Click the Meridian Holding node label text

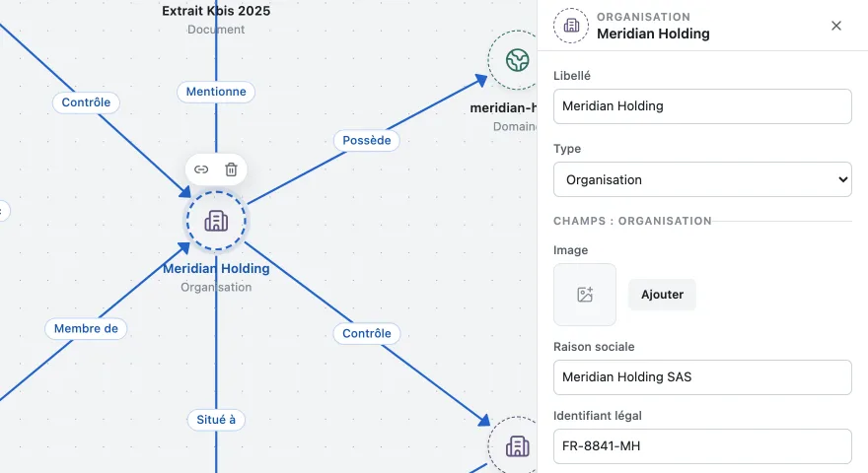click(x=216, y=268)
